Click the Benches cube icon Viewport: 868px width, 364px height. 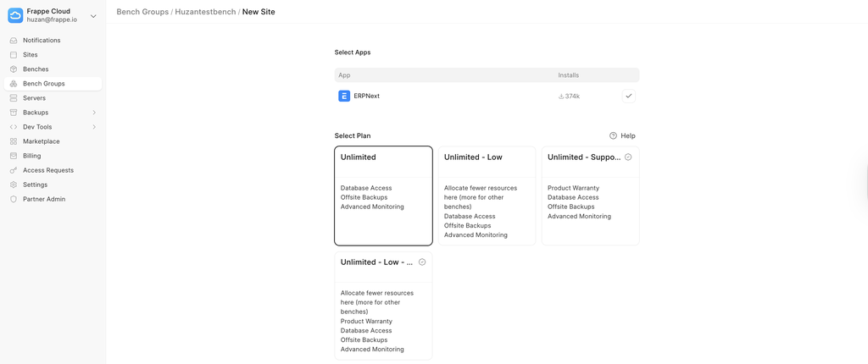click(14, 69)
